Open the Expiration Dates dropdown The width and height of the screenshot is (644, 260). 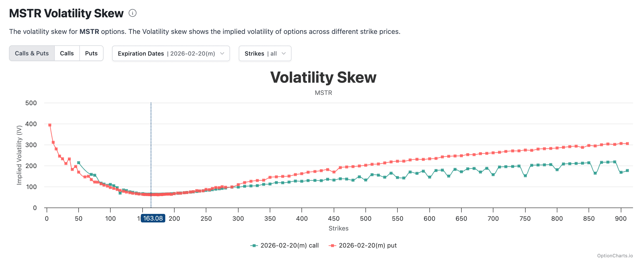pos(171,53)
